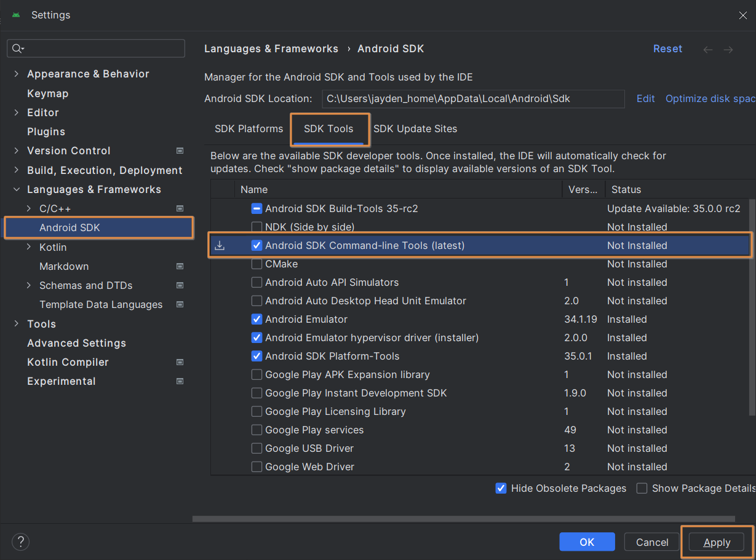This screenshot has height=560, width=756.
Task: Open SDK Update Sites tab
Action: coord(415,128)
